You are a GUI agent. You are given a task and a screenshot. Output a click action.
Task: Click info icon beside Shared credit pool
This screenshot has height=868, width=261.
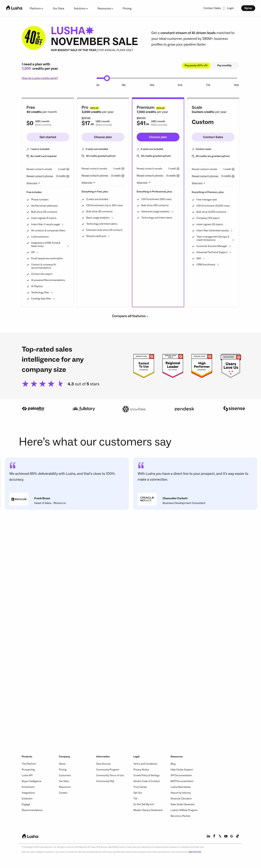pos(109,236)
